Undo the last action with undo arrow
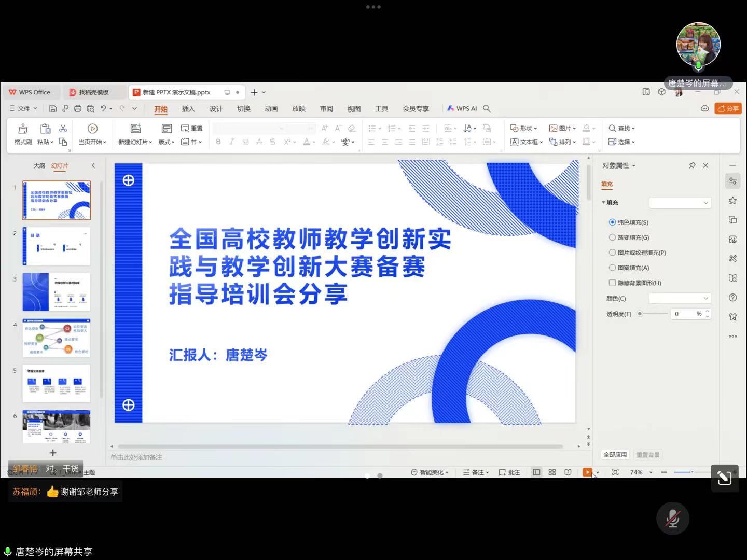Viewport: 747px width, 560px height. pos(103,108)
